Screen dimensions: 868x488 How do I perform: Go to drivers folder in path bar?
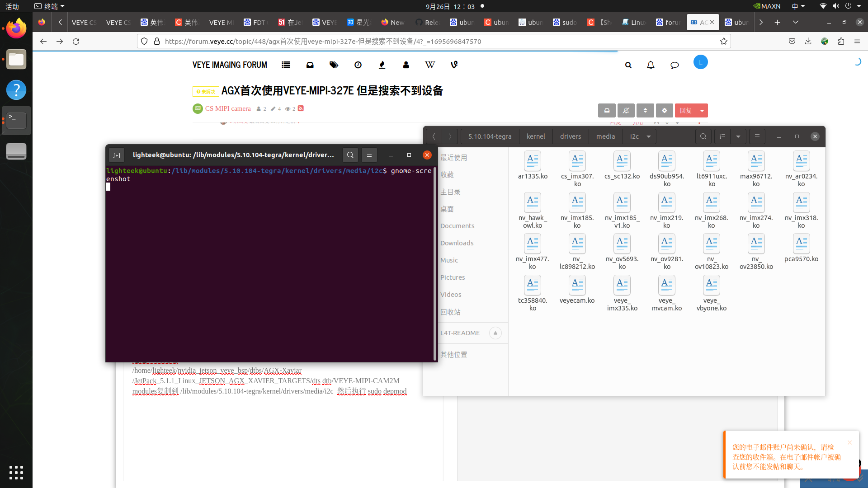571,136
